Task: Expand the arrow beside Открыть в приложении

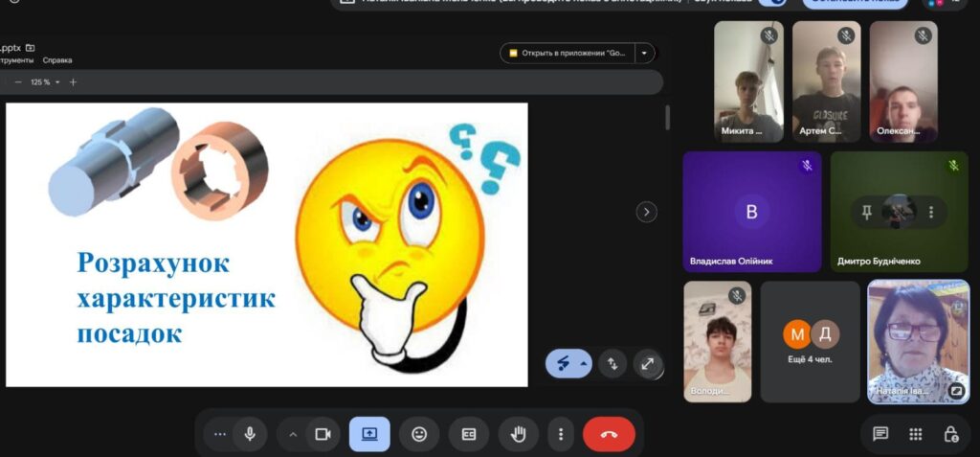Action: (645, 54)
